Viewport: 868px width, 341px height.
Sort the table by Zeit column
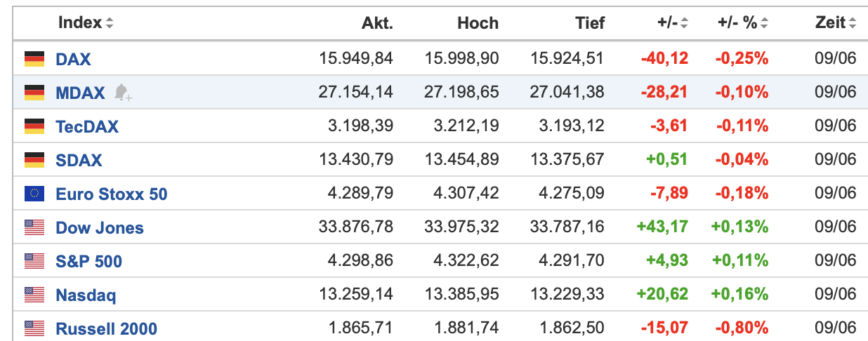point(835,23)
